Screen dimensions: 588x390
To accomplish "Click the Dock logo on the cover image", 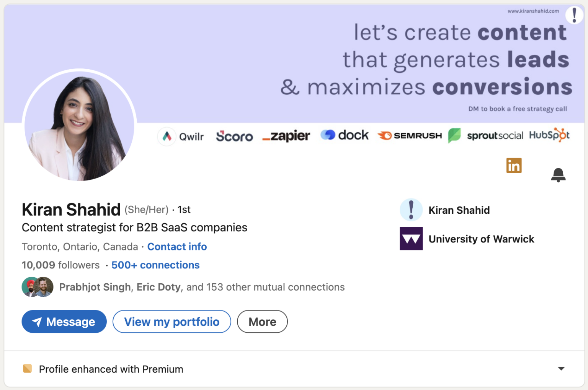I will point(344,135).
